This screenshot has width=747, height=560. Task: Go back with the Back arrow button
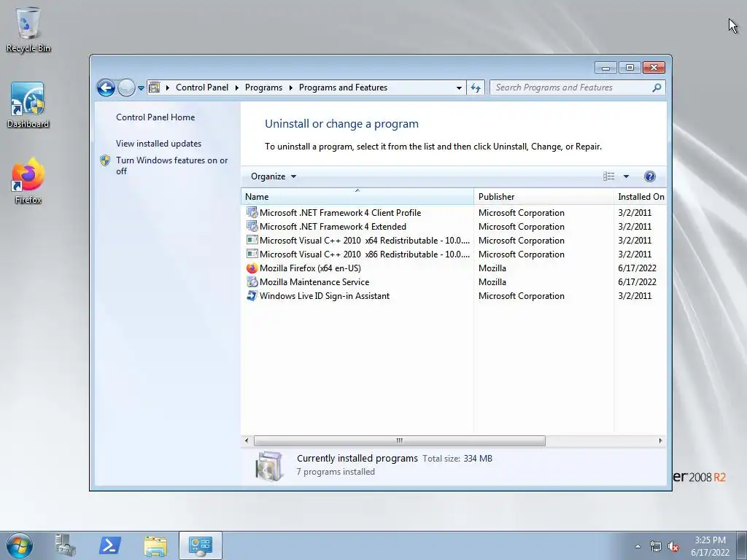[106, 87]
